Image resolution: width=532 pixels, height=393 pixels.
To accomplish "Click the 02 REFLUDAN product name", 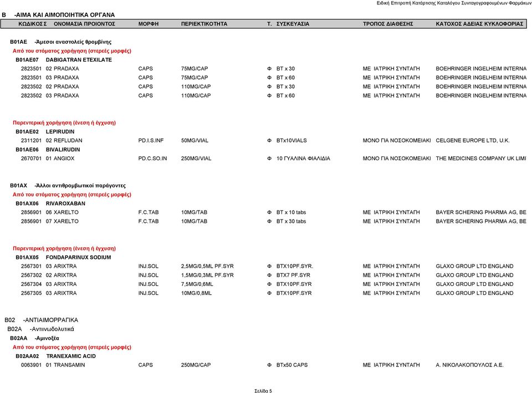I will [x=64, y=140].
